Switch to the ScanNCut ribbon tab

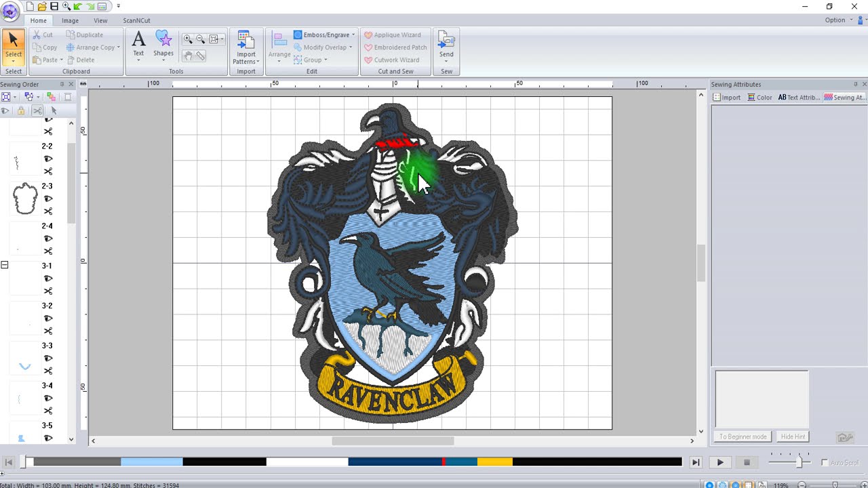[x=137, y=20]
